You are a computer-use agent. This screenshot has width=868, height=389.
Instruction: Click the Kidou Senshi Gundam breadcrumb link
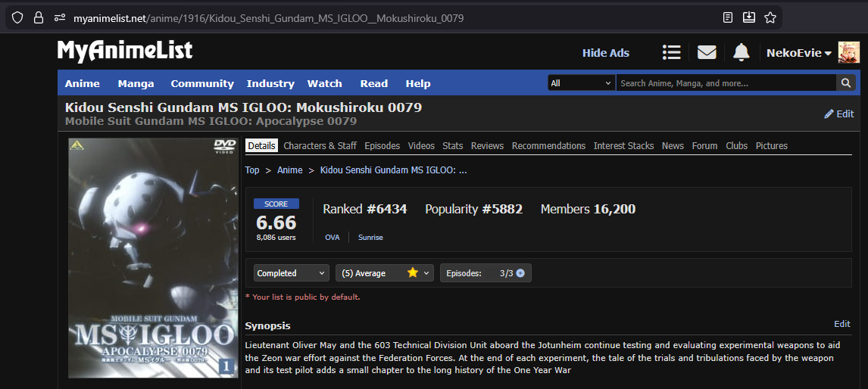click(x=394, y=170)
